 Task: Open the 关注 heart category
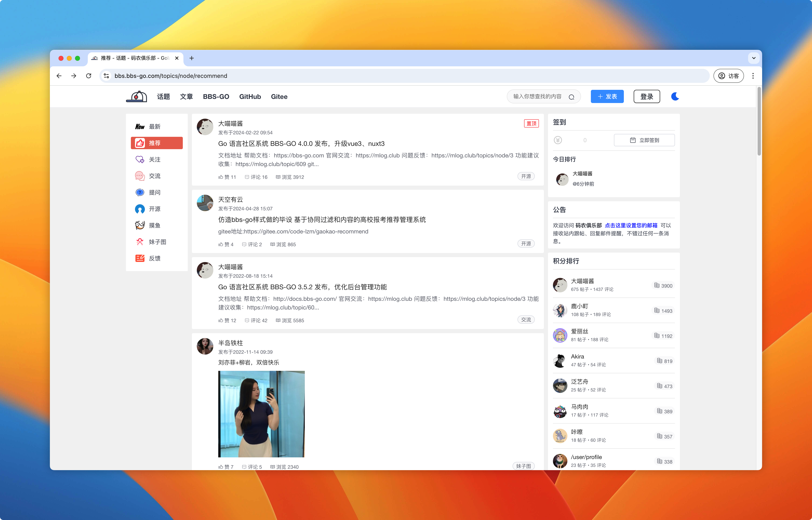(140, 159)
